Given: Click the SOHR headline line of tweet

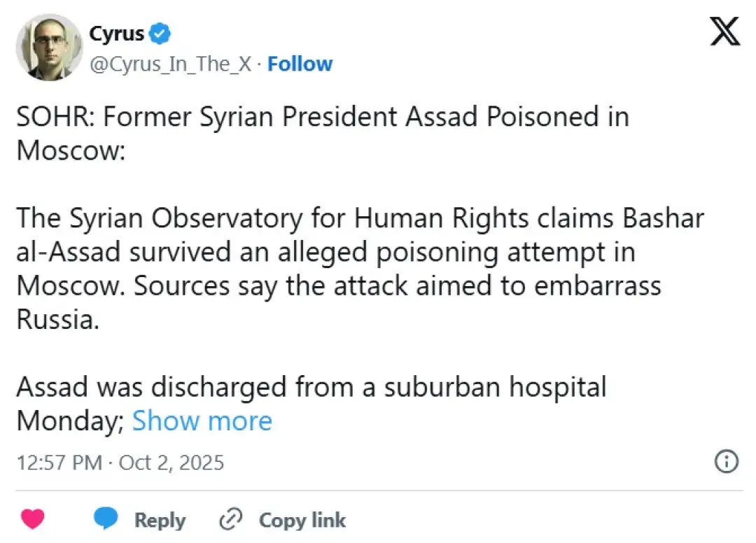Looking at the screenshot, I should click(322, 116).
